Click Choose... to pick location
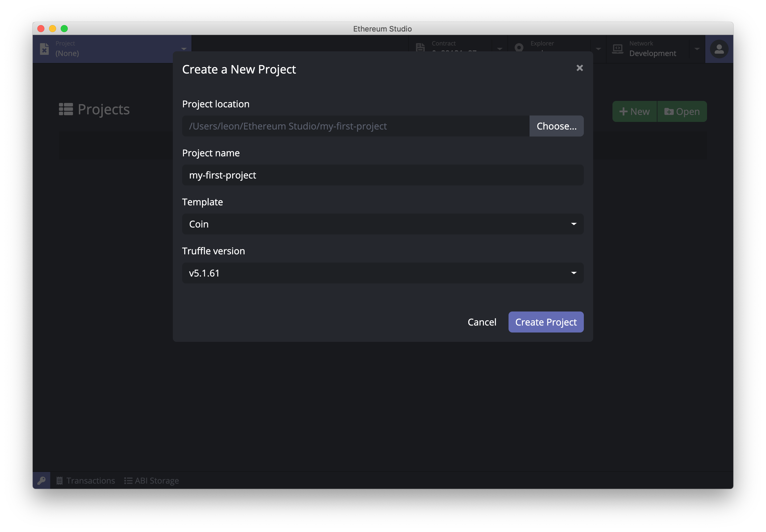 [x=556, y=126]
